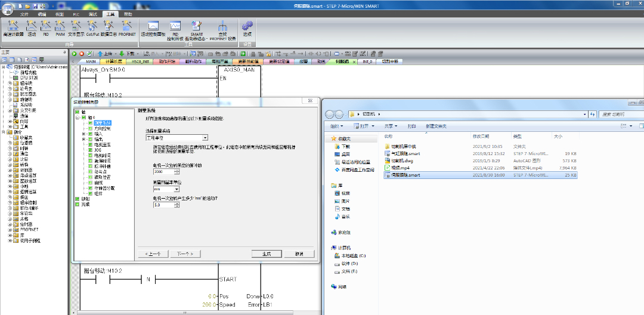Open the PLC ribbon tab
644x315 pixels.
click(76, 14)
